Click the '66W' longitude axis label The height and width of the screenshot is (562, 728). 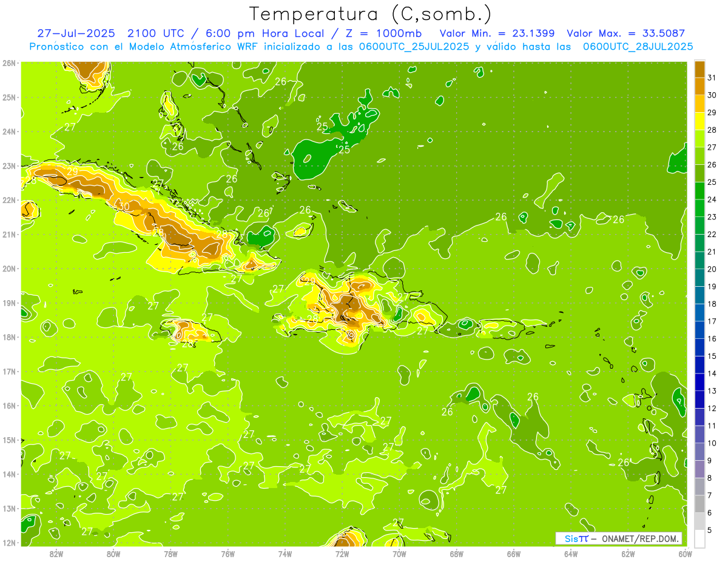pyautogui.click(x=514, y=554)
